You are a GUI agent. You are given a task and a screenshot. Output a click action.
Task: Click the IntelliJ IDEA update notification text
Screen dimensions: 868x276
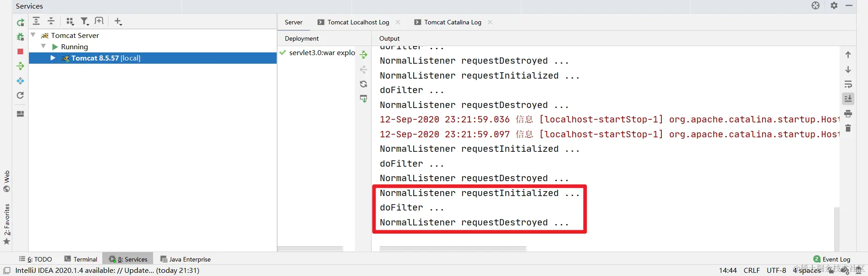point(107,271)
